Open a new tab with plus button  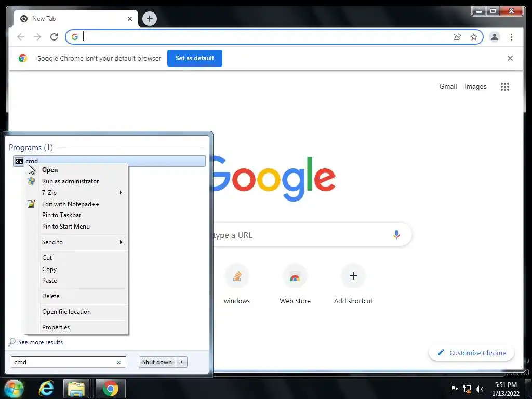pos(149,19)
